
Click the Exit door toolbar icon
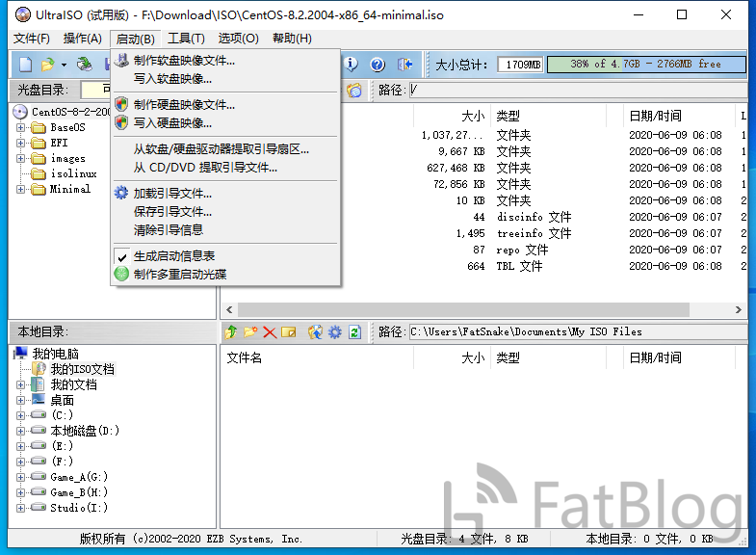(404, 65)
